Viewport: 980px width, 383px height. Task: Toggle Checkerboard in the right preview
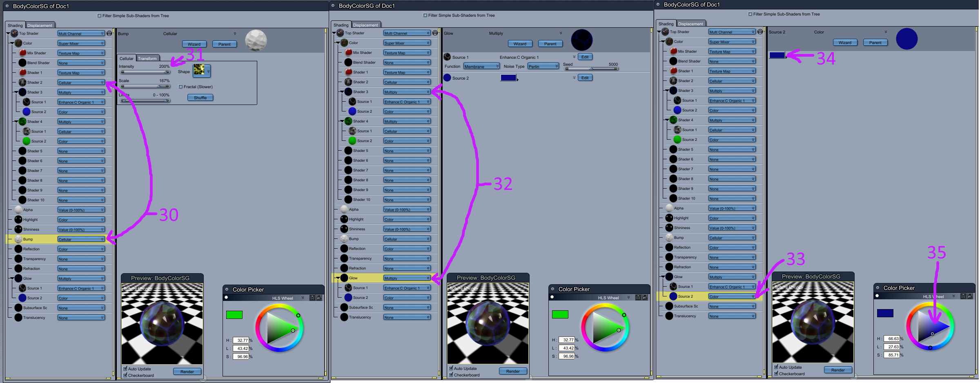point(776,374)
